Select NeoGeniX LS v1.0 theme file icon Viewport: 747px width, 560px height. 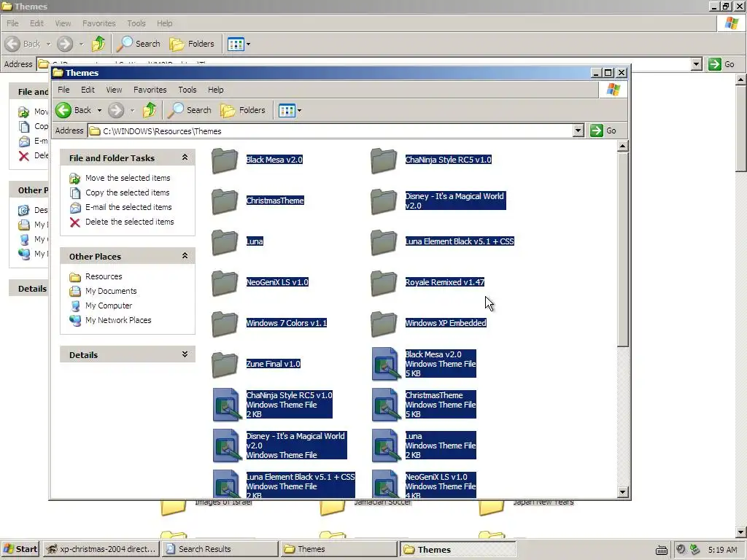pyautogui.click(x=385, y=485)
